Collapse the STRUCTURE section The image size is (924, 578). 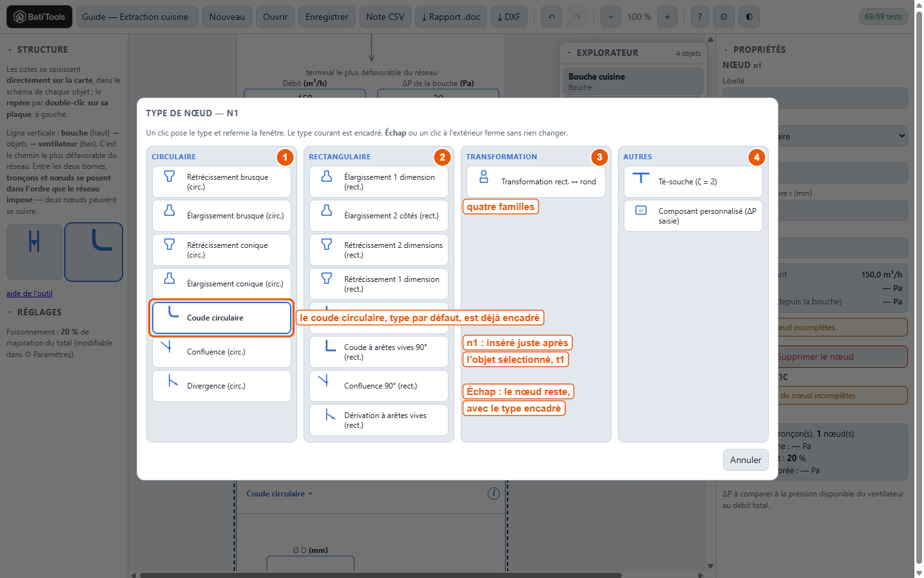click(x=37, y=49)
